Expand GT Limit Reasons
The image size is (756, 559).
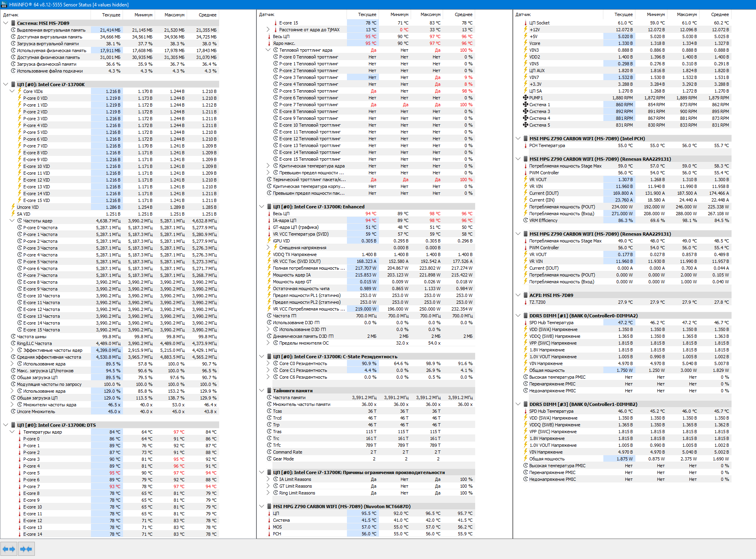click(268, 486)
